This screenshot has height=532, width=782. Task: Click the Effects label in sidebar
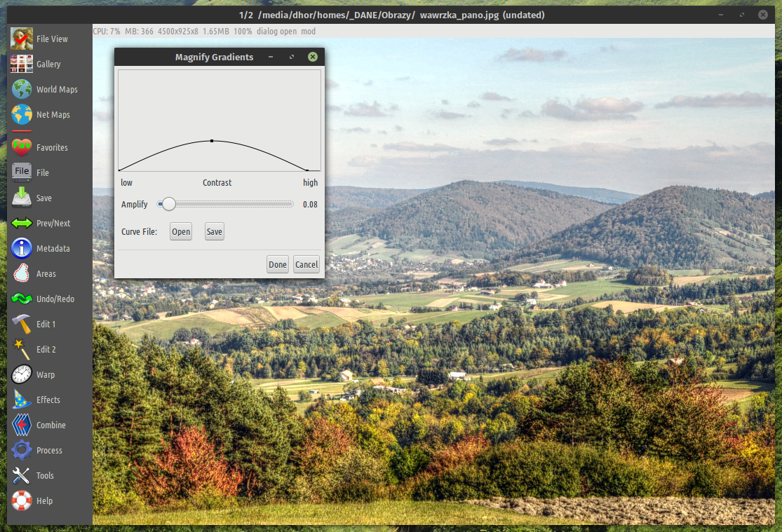(48, 400)
